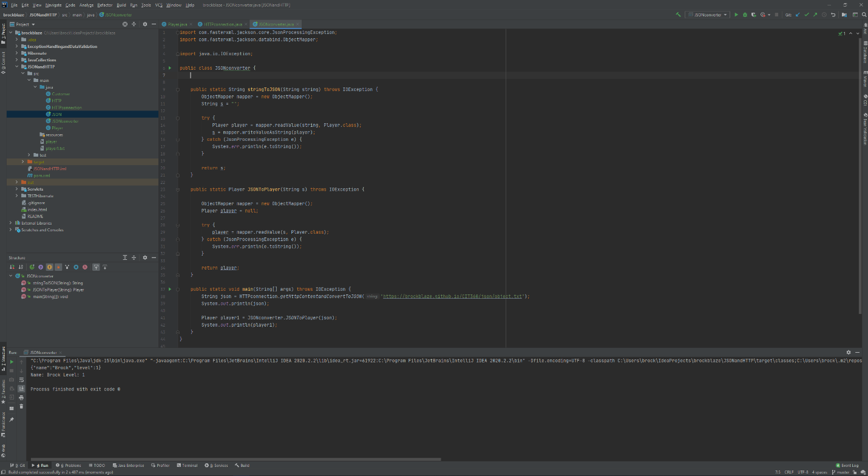Collapse JSONconverter node in Structure panel

11,276
